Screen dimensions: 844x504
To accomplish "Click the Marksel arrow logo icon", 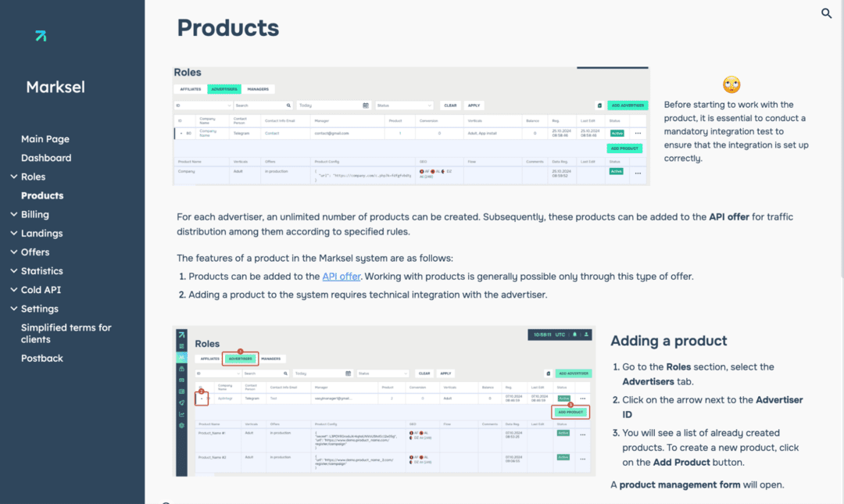I will (41, 36).
